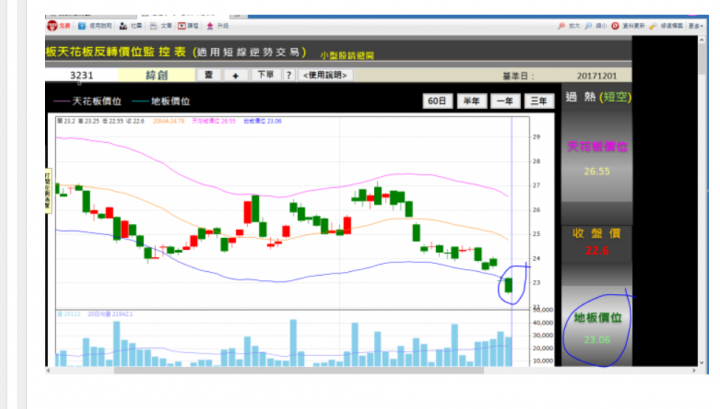Viewport: 720px width, 409px height.
Task: Open the 課程 courses icon
Action: tap(182, 26)
